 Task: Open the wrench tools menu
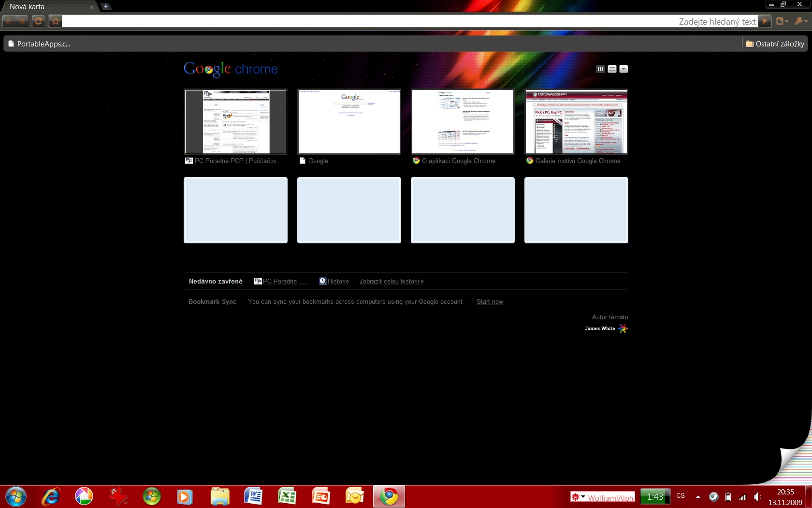[x=801, y=21]
